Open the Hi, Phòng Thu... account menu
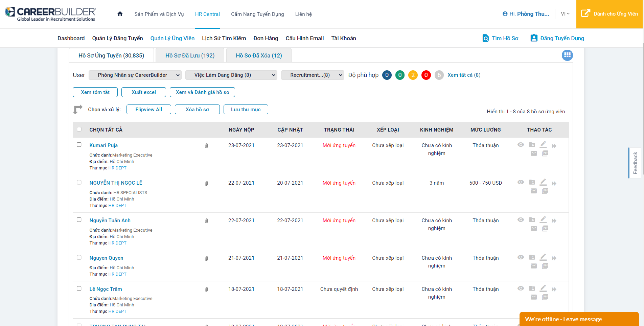644x326 pixels. pos(526,14)
